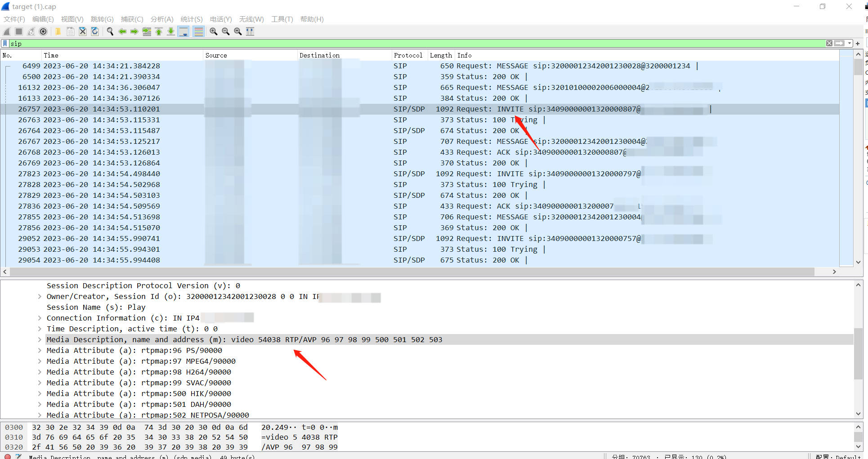Expand rtpmap:99 SVAC/90000 attribute row
The width and height of the screenshot is (868, 459).
click(40, 383)
